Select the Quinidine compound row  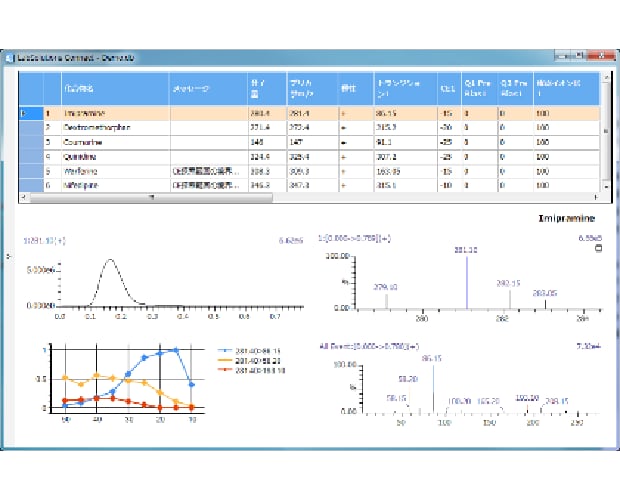[310, 157]
